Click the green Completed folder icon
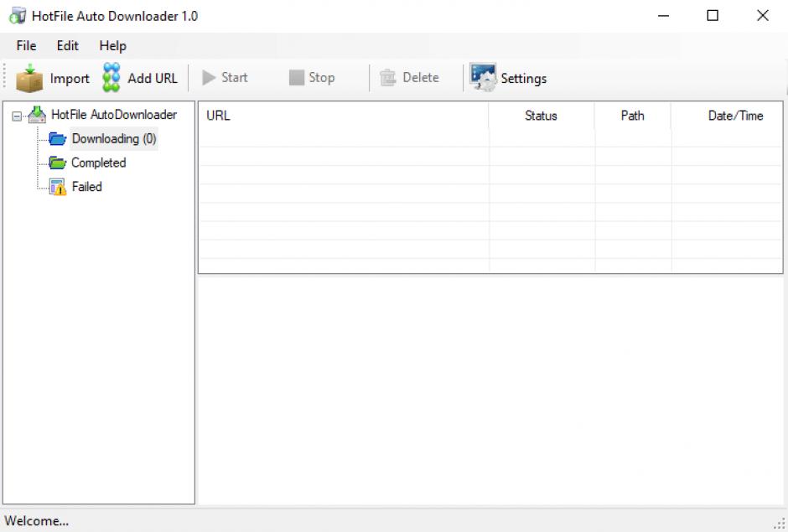This screenshot has width=788, height=532. pyautogui.click(x=57, y=163)
